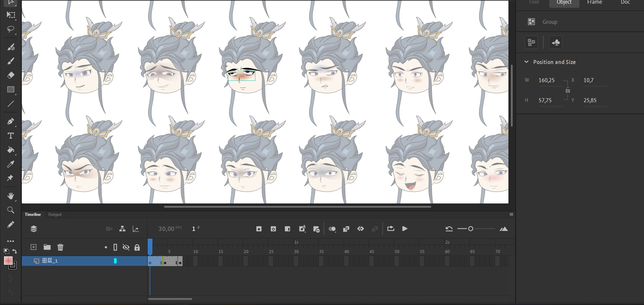
Task: Click the fill color swatch
Action: pos(8,260)
